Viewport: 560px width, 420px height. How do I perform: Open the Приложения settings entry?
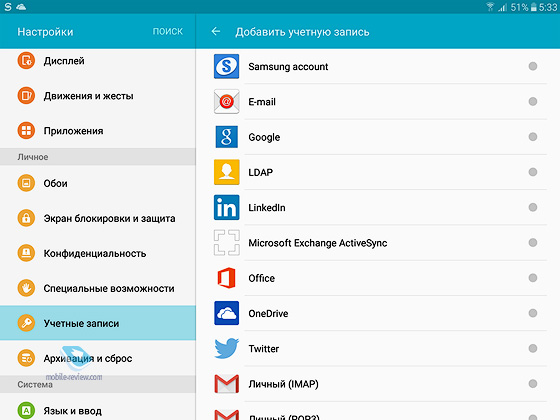click(x=98, y=131)
